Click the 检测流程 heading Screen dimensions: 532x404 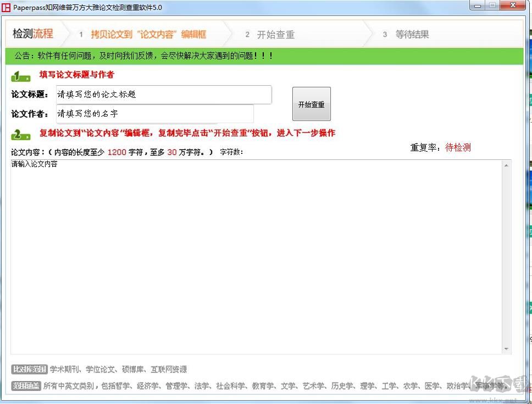(x=33, y=34)
